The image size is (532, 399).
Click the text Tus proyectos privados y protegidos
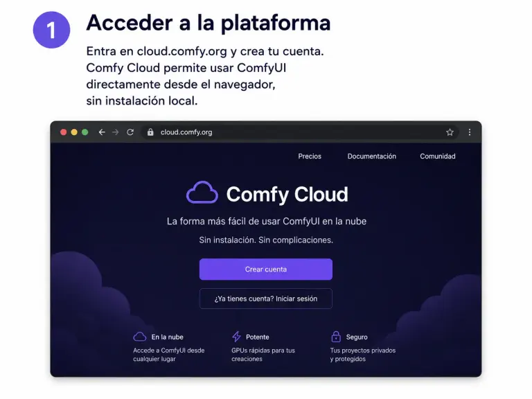[363, 355]
